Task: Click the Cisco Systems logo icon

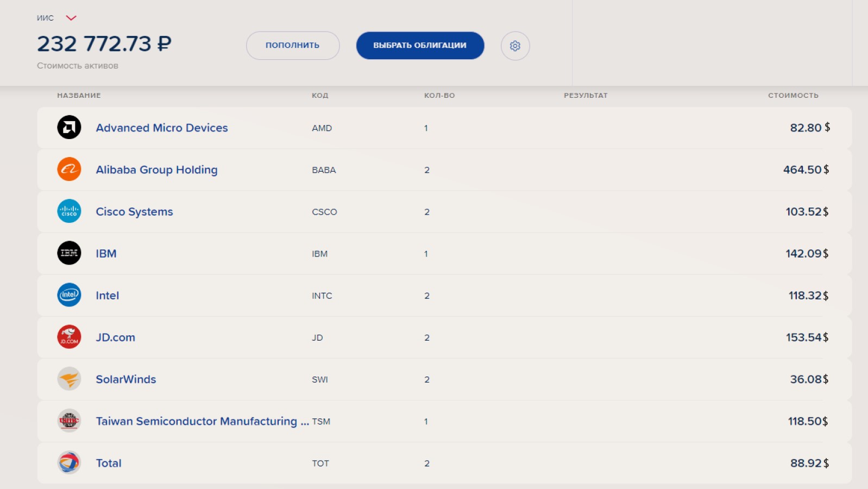Action: [x=69, y=211]
